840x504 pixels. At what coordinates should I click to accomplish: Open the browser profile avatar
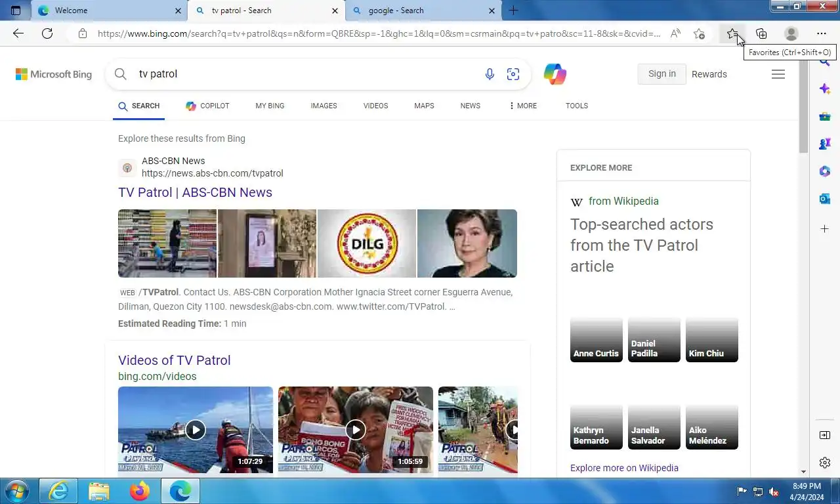coord(791,33)
